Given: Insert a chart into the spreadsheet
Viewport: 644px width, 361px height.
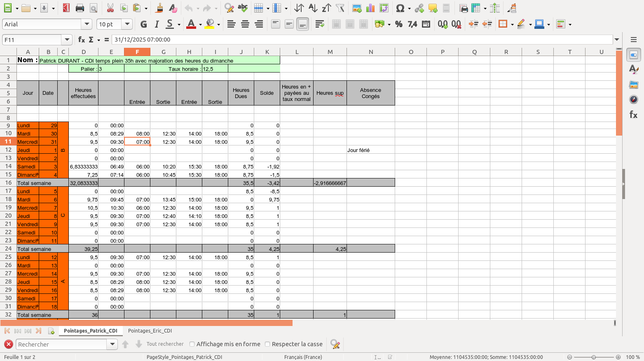Looking at the screenshot, I should click(370, 8).
